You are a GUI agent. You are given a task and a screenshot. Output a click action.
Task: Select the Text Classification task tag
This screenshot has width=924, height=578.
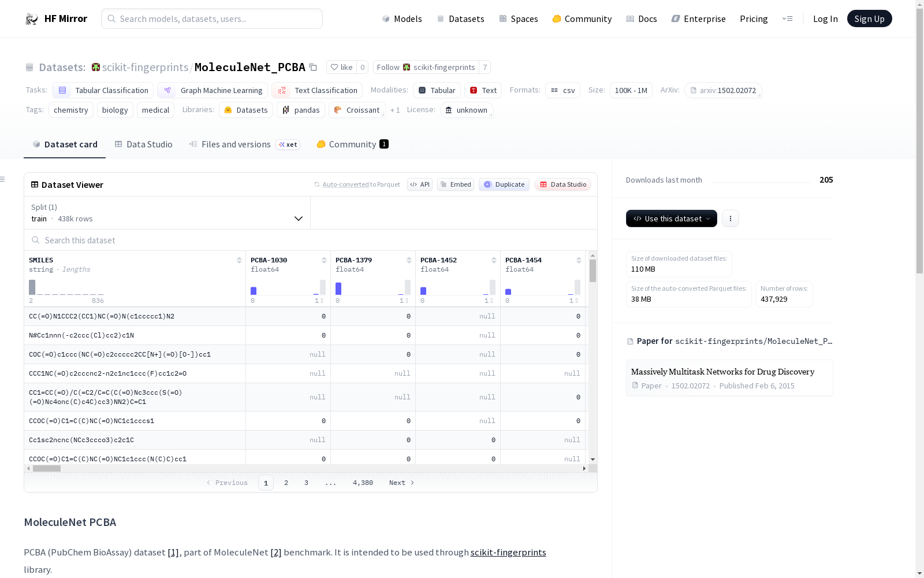(317, 90)
